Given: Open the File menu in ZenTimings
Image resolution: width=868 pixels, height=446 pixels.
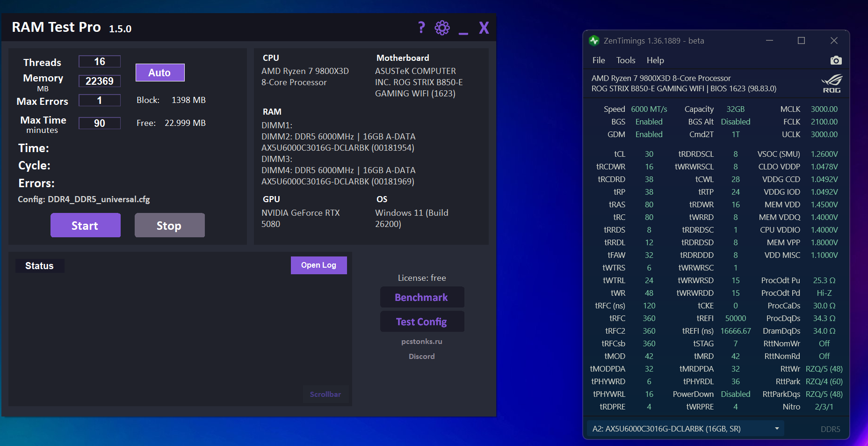Looking at the screenshot, I should [599, 60].
